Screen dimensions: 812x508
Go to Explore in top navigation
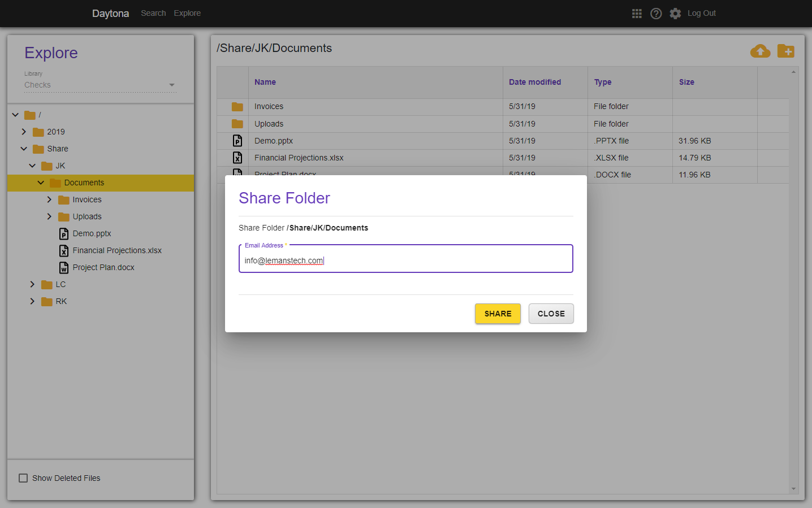point(187,13)
